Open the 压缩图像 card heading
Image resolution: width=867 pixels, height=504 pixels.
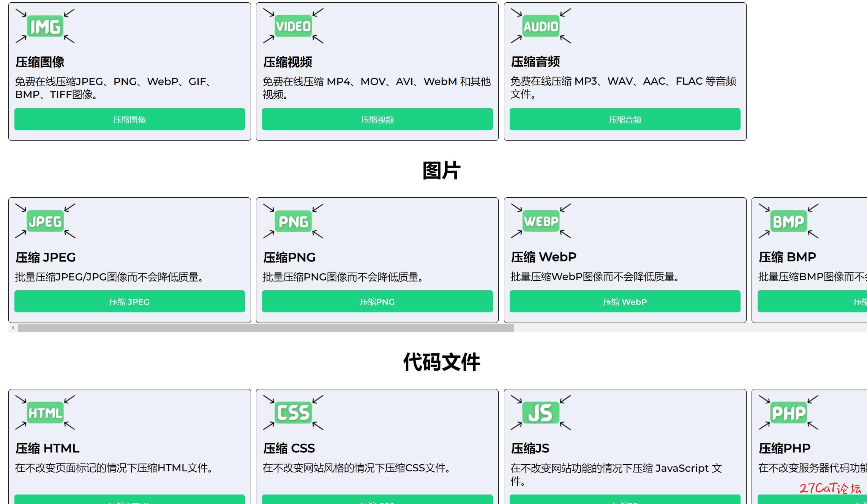(40, 62)
